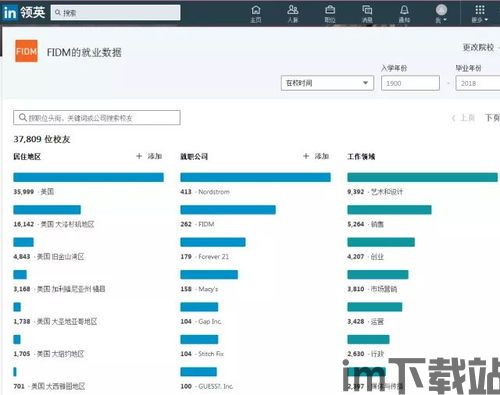Open the Jobs 职位 briefcase icon

(330, 14)
